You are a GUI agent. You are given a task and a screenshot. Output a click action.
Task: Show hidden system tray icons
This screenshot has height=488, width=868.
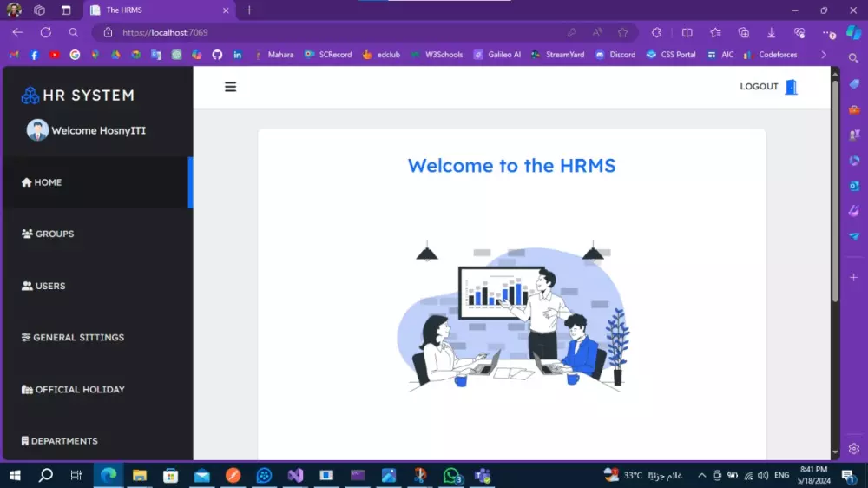701,475
